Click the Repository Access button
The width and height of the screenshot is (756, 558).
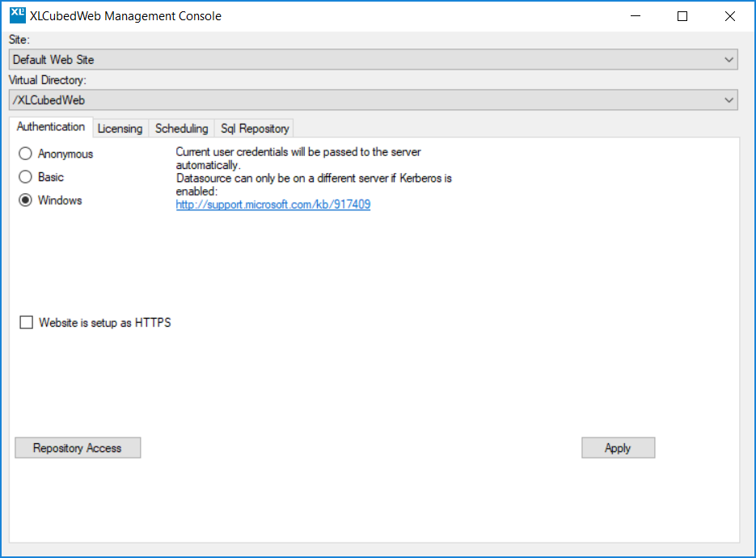coord(78,448)
